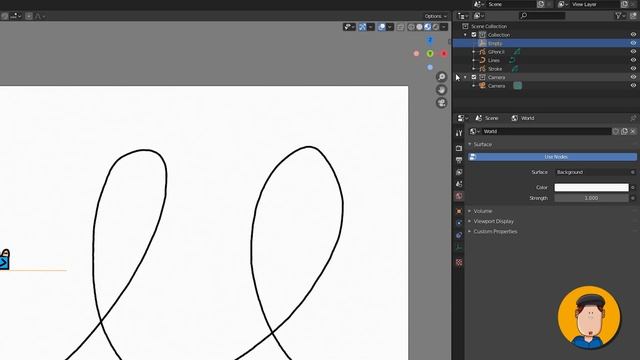Screen dimensions: 640x360
Task: Add a new scene with the top bar icon
Action: [x=541, y=4]
